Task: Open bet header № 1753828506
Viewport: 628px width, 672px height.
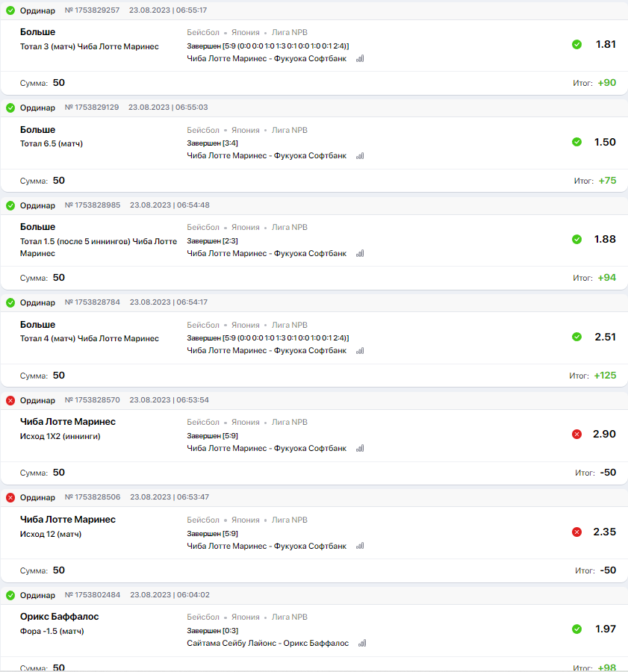Action: coord(93,497)
